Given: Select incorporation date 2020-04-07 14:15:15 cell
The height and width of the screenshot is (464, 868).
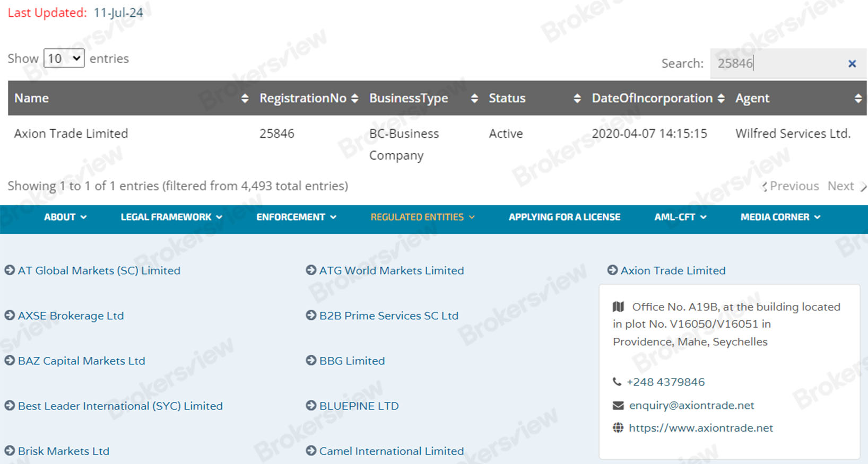Looking at the screenshot, I should (649, 134).
